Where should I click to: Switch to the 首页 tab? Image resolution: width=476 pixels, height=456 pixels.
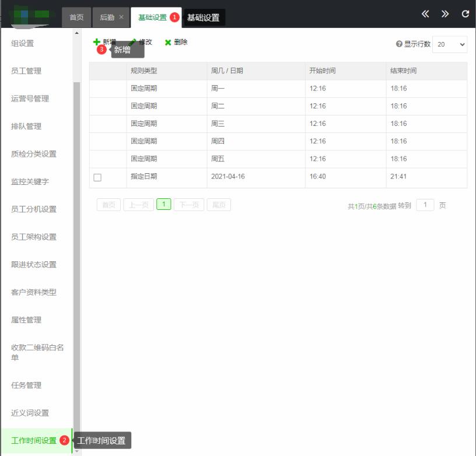(76, 17)
